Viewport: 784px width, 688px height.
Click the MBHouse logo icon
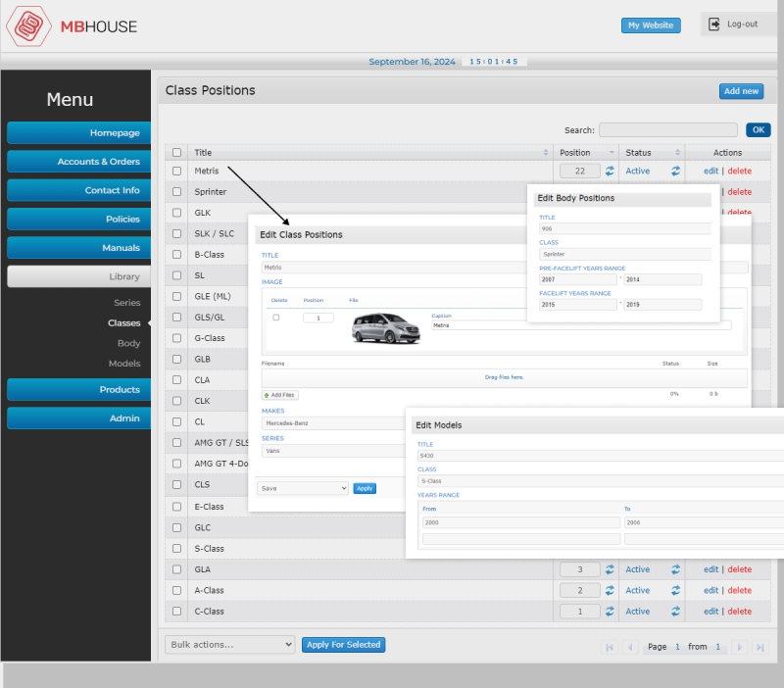[28, 26]
